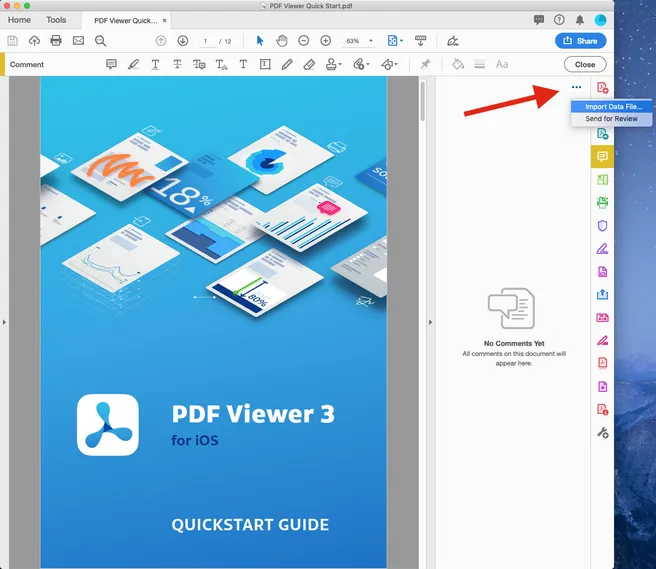Choose Send for Review from menu
Viewport: 656px width, 569px height.
[611, 119]
